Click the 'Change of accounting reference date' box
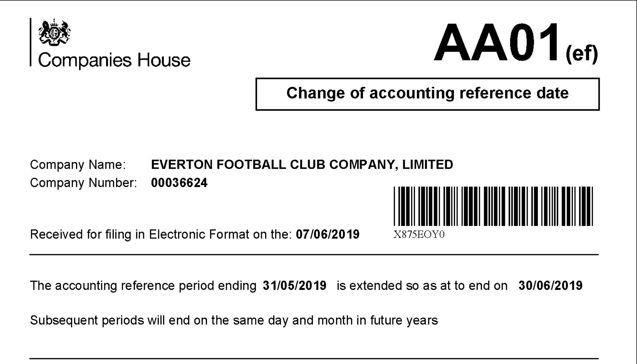637x364 pixels. click(x=427, y=94)
